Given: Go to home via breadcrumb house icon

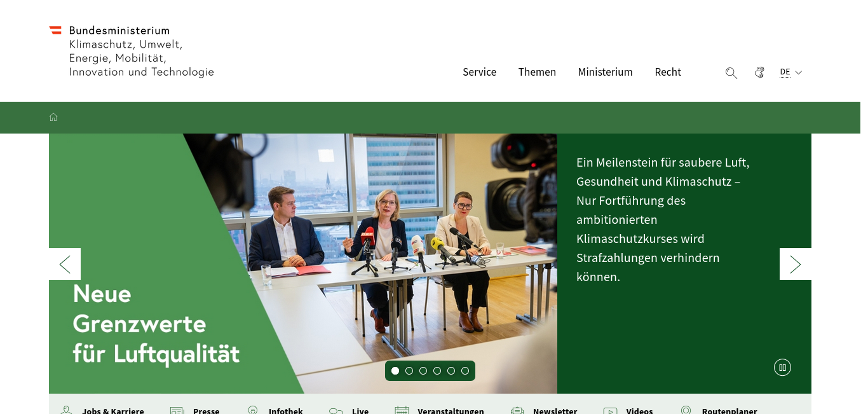Looking at the screenshot, I should click(x=53, y=117).
